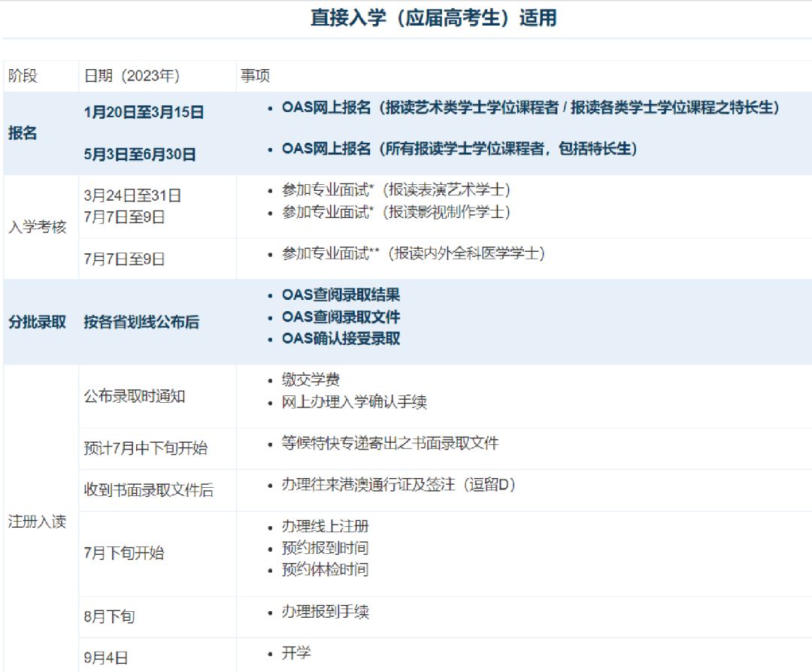Select the 报读内外全科医学学士 interview item
The height and width of the screenshot is (672, 812).
414,253
